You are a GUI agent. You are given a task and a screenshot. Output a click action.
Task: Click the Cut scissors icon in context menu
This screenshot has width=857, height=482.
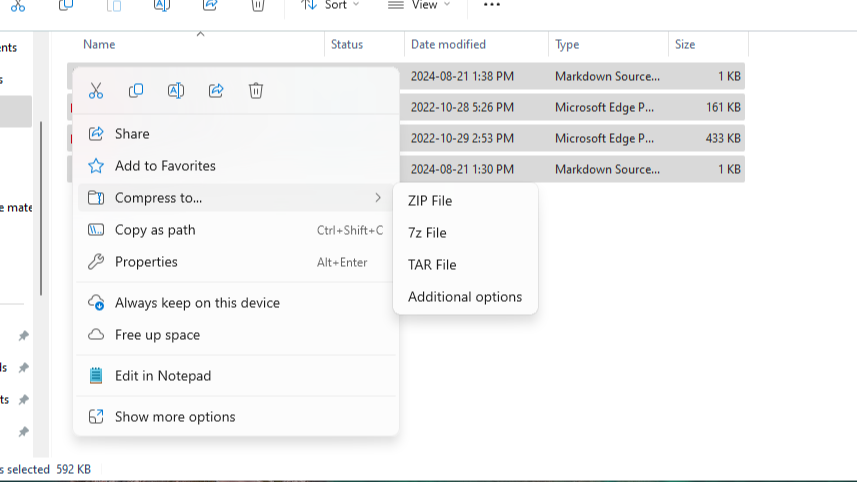coord(96,91)
